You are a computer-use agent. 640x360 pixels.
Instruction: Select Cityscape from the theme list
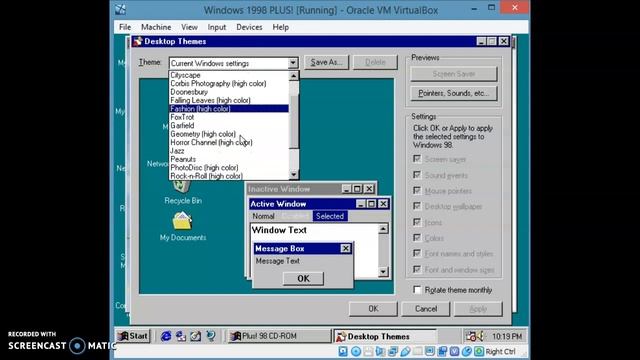click(x=229, y=75)
